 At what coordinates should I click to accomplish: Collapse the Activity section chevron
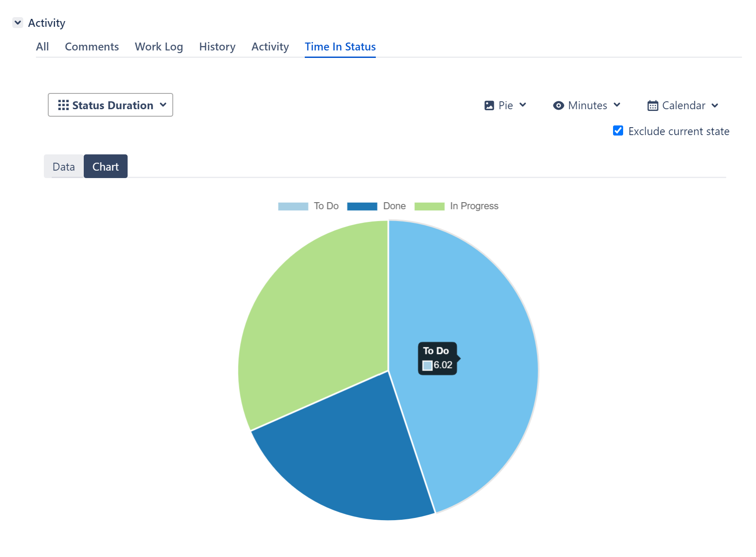point(18,22)
